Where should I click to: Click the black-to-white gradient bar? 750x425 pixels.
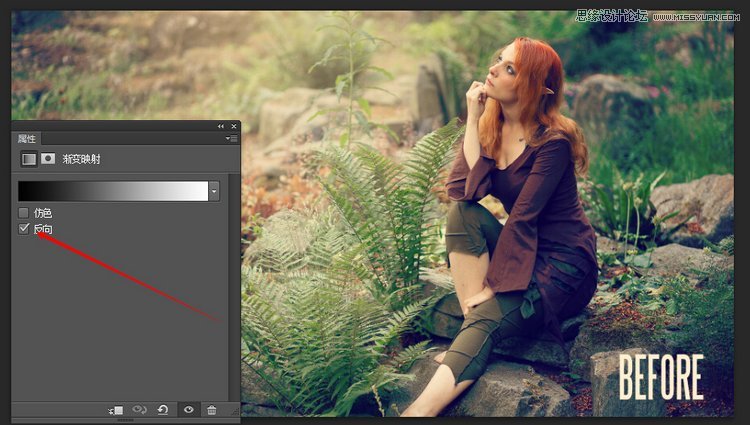[112, 191]
